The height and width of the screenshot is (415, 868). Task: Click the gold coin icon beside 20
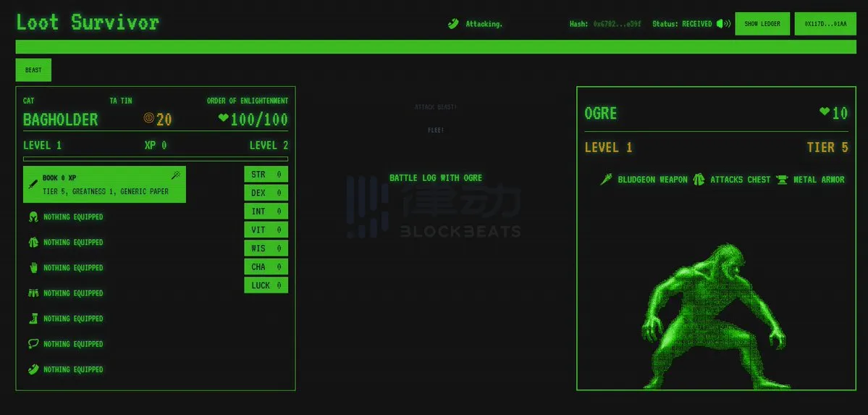[148, 117]
